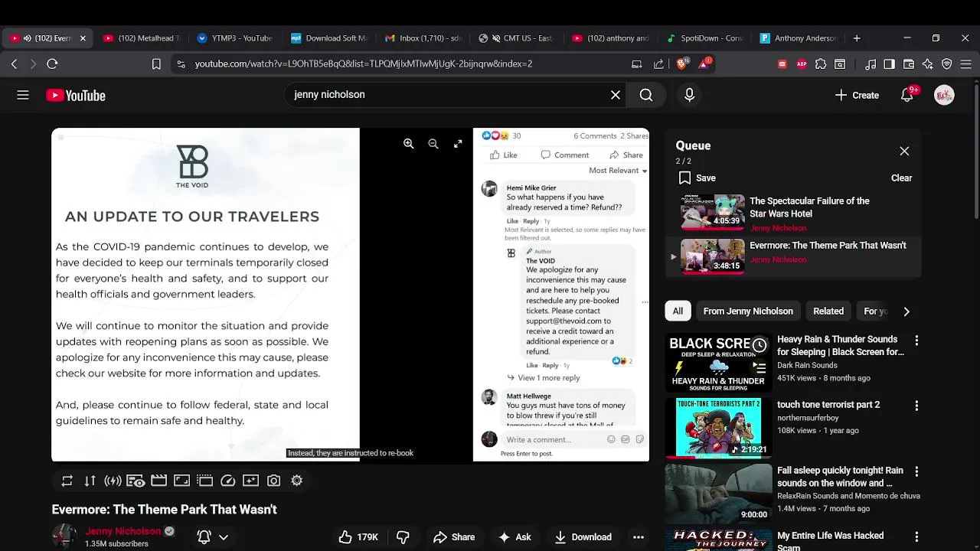Select the From Jenny Nicholson chip
Viewport: 980px width, 551px height.
[x=748, y=311]
